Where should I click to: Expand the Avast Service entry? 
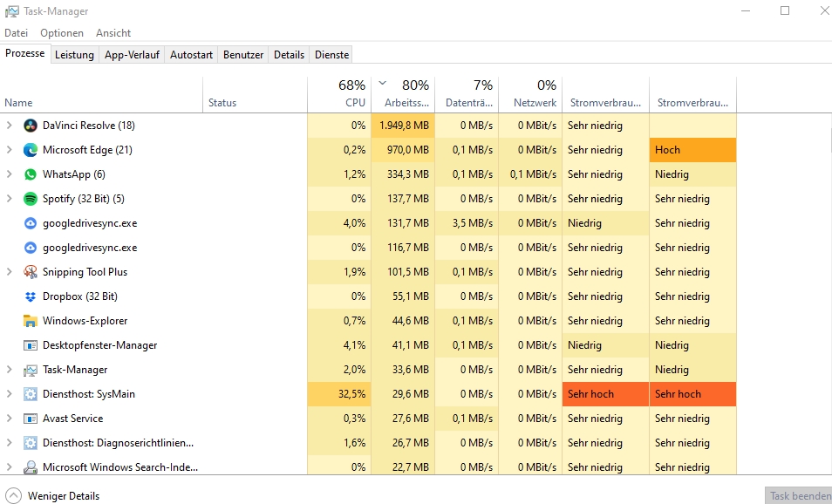9,418
